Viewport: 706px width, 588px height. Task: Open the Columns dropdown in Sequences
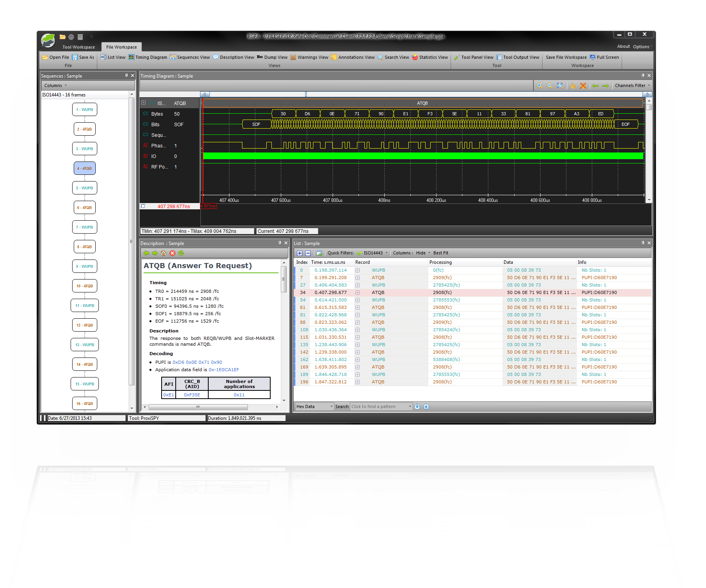pos(55,85)
